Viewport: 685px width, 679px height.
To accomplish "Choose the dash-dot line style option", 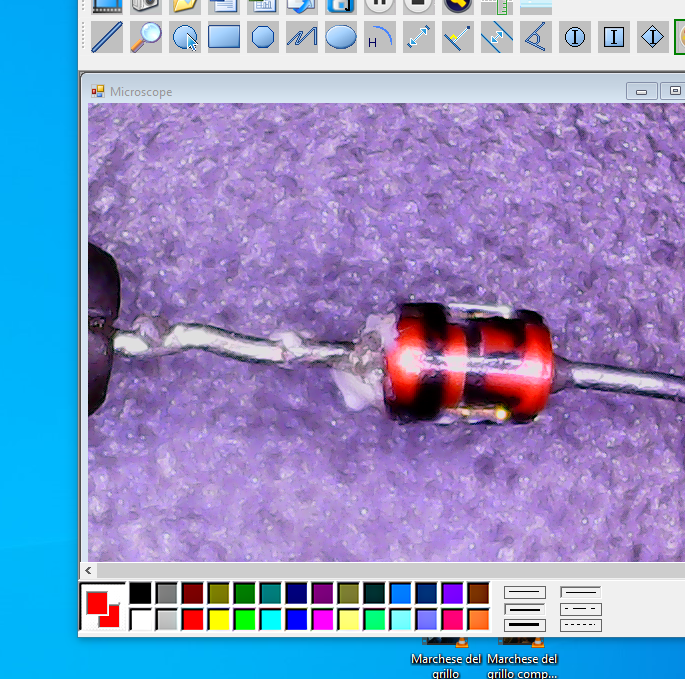I will tap(581, 609).
